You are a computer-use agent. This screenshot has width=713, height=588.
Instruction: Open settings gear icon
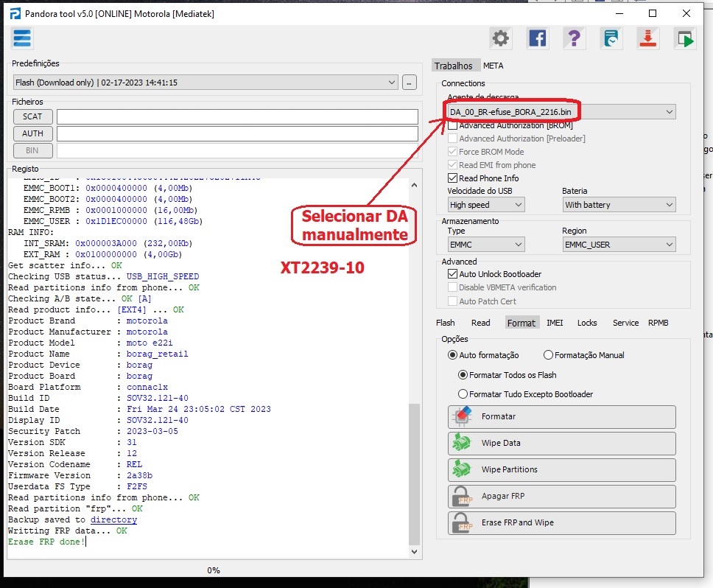click(x=501, y=38)
